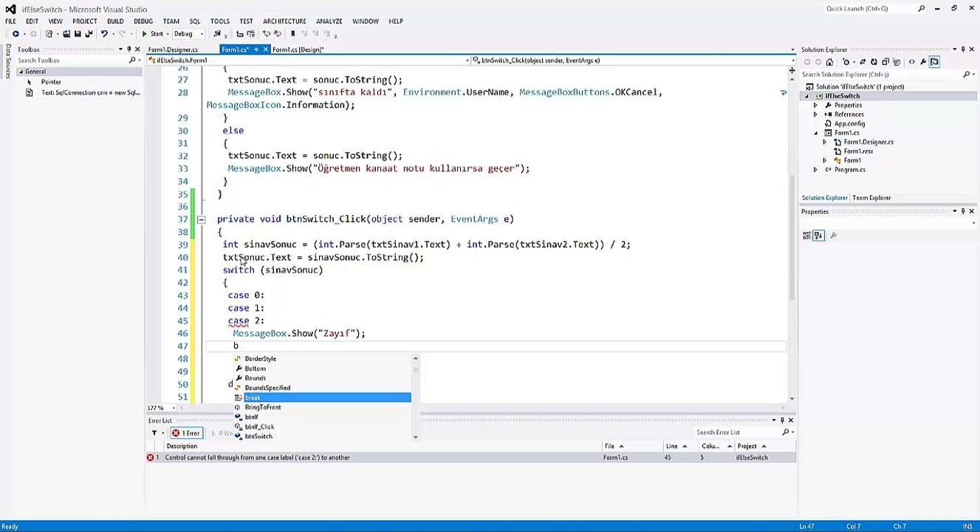Collapse the ifElseSwitch project node
The image size is (980, 532).
click(x=806, y=96)
